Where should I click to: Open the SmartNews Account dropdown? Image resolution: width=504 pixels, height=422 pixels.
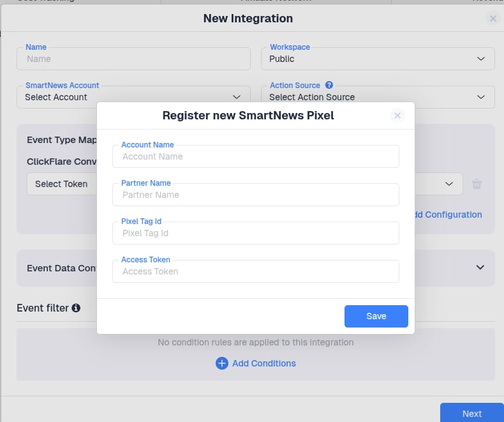(x=133, y=97)
